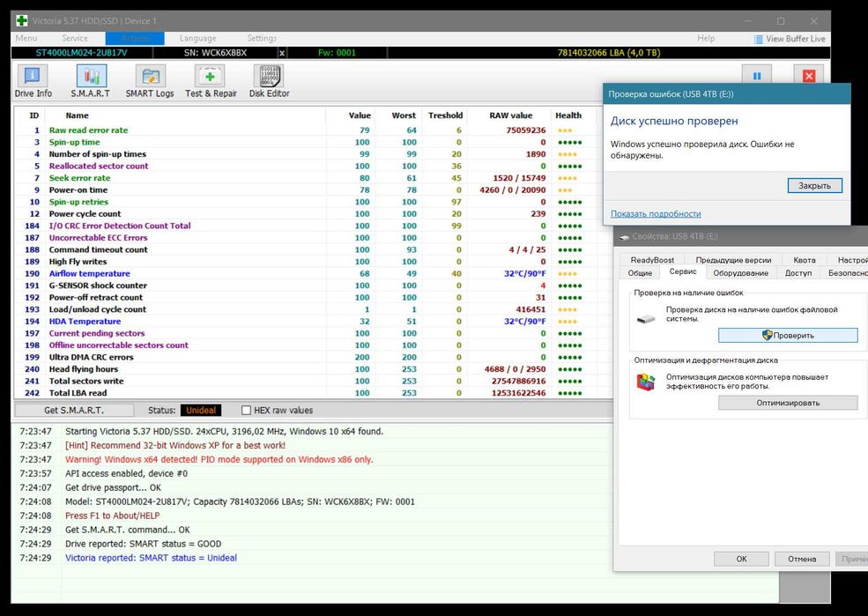This screenshot has width=868, height=616.
Task: Click the blue pause button in Victoria
Action: tap(757, 76)
